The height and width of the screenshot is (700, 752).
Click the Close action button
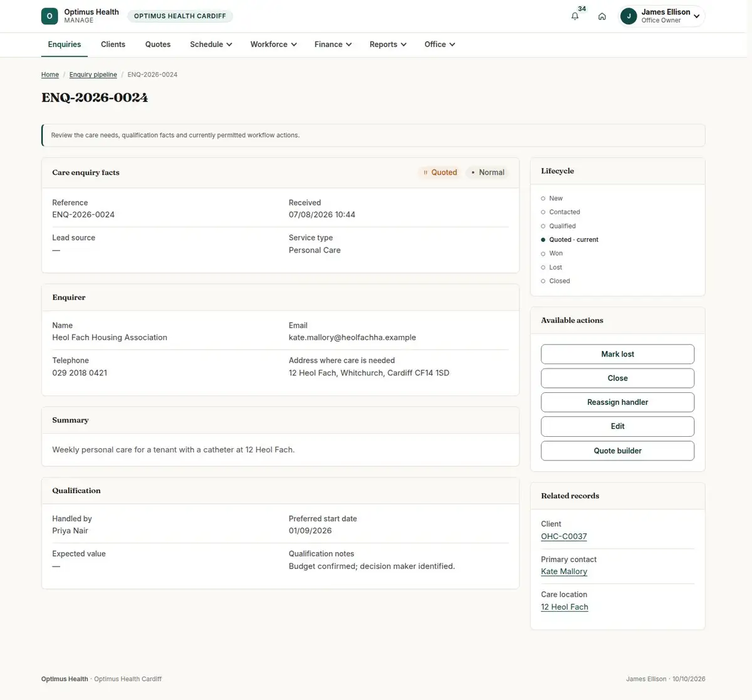coord(617,378)
